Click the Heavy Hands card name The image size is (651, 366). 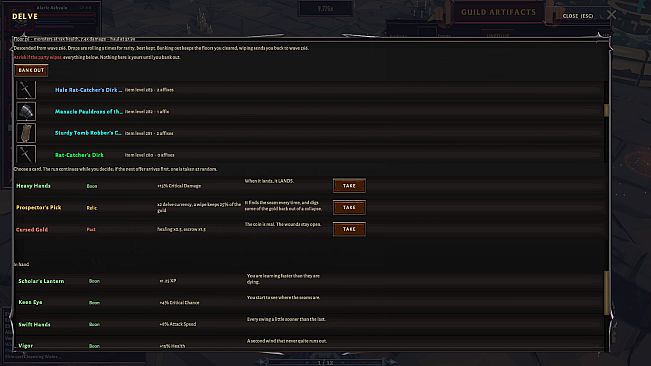point(33,186)
